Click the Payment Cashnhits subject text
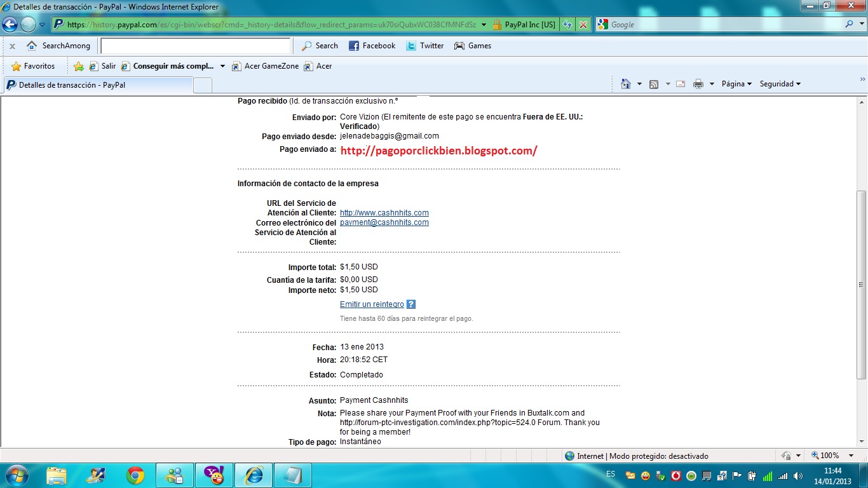 (374, 400)
